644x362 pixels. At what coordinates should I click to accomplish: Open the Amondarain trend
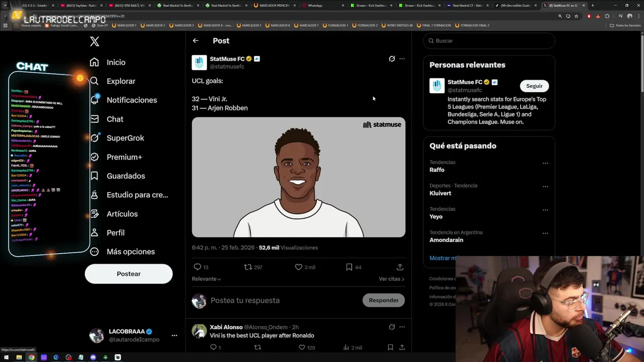point(446,240)
